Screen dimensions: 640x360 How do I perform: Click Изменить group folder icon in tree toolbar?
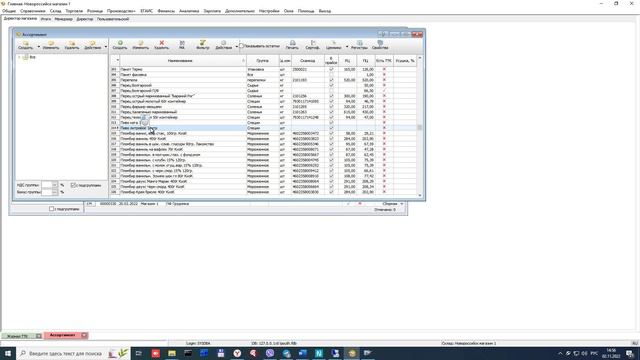(x=51, y=43)
